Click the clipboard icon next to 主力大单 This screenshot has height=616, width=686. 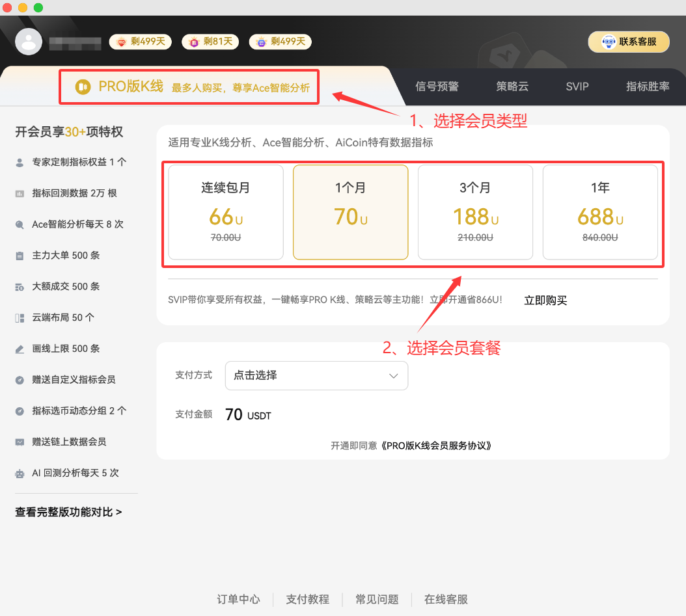(20, 255)
